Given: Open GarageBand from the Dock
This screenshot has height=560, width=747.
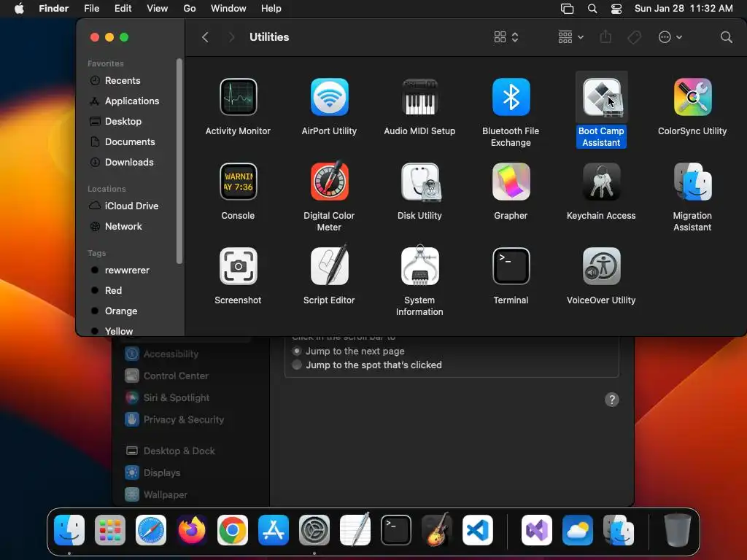Looking at the screenshot, I should [436, 530].
